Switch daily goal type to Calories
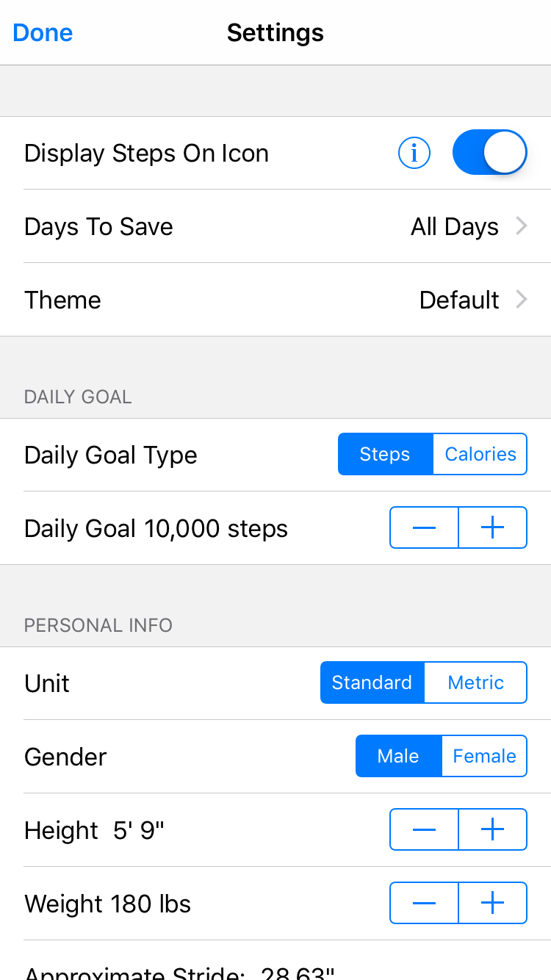551x980 pixels. (480, 454)
